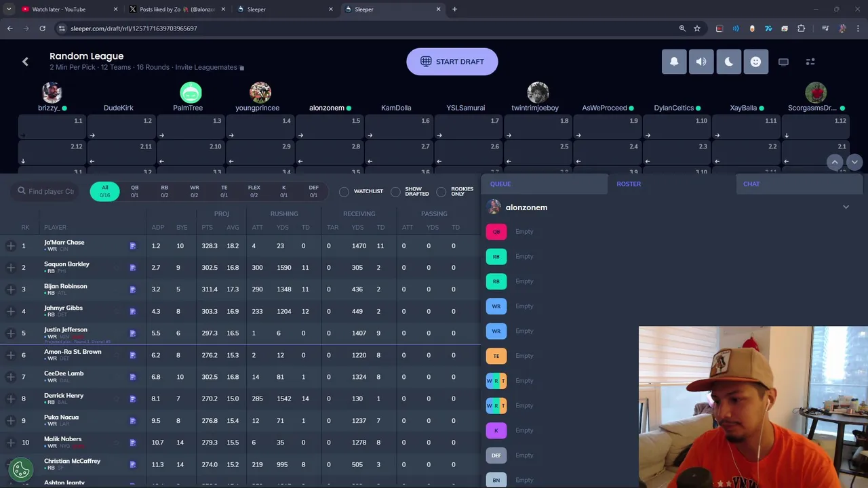The image size is (868, 488).
Task: Filter players by WR position
Action: click(195, 191)
